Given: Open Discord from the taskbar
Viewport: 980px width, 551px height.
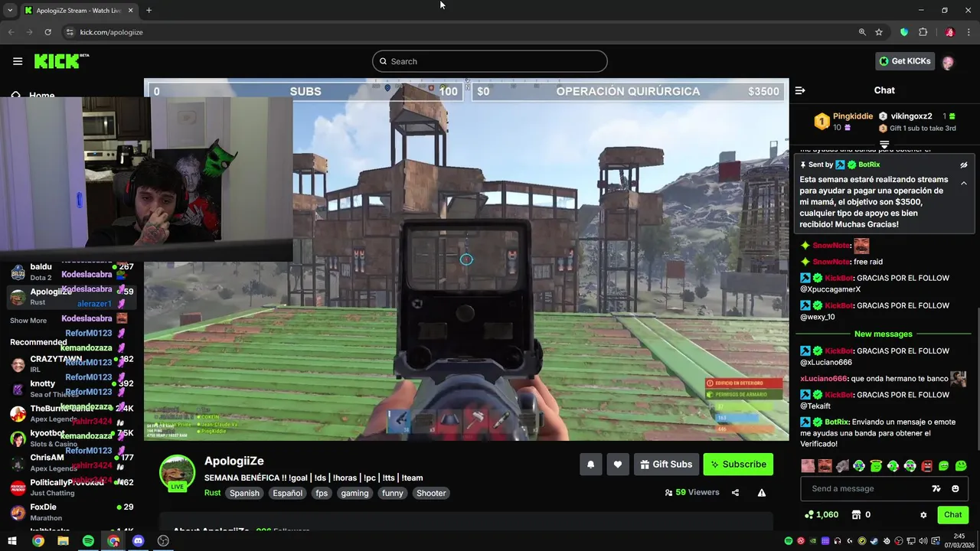Looking at the screenshot, I should click(138, 541).
